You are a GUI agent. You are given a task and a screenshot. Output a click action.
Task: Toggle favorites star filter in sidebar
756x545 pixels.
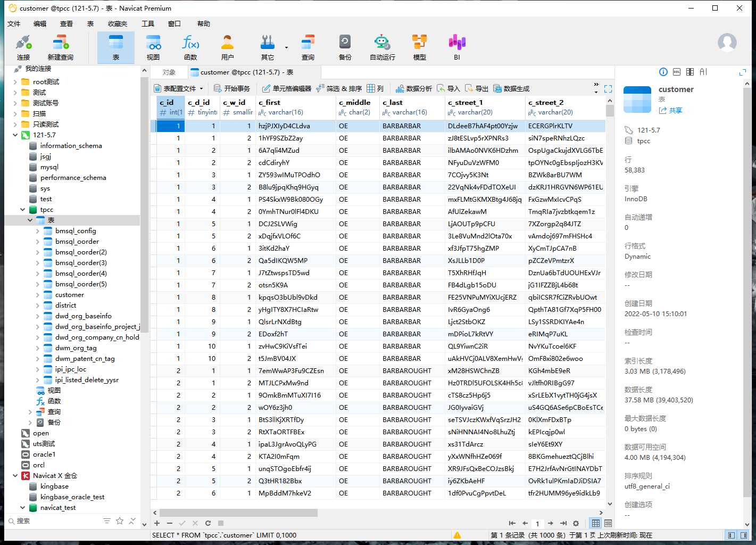120,521
